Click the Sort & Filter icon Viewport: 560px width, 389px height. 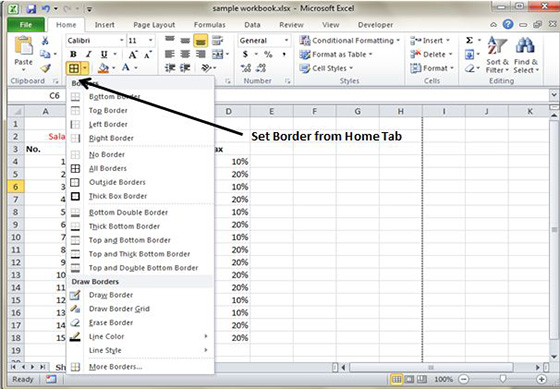[x=497, y=55]
